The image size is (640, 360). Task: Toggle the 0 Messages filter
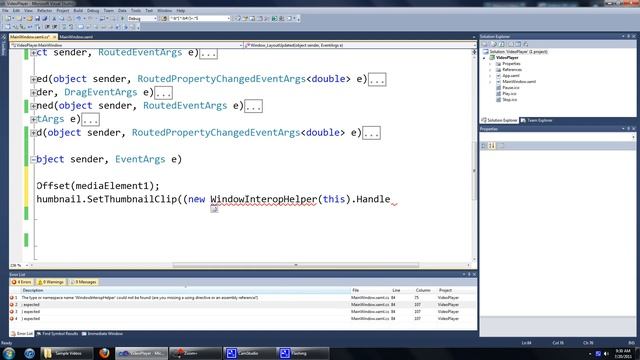coord(83,282)
